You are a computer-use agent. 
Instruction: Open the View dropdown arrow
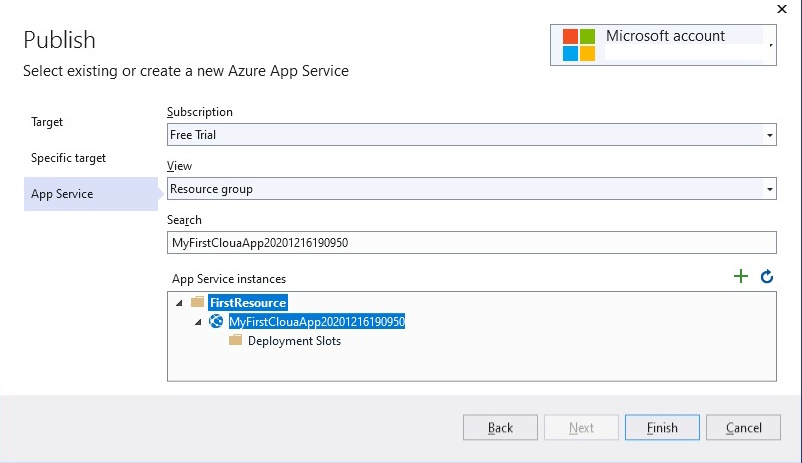point(769,189)
